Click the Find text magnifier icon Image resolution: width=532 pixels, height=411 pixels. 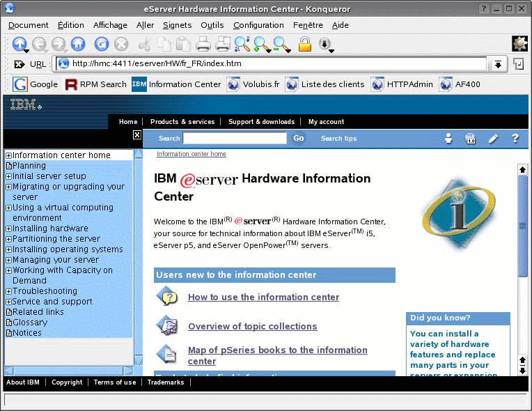pos(242,44)
